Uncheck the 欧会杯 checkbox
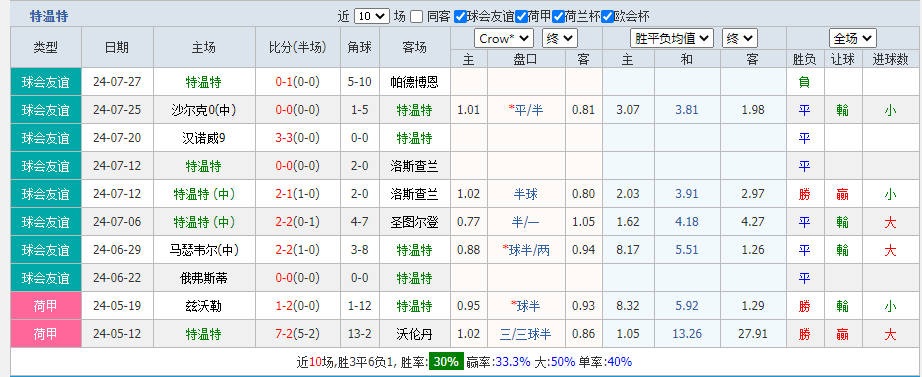Screen dimensions: 922x377 (x=608, y=16)
